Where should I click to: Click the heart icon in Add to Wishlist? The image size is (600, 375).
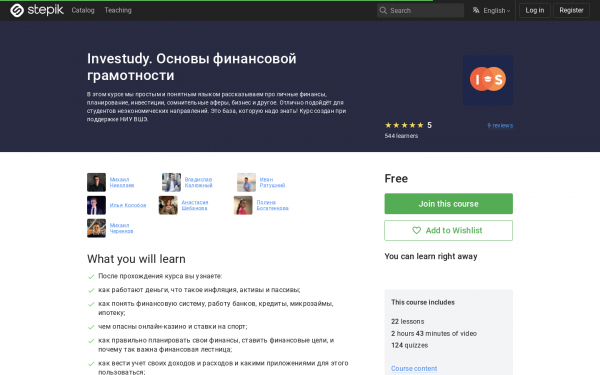click(x=416, y=230)
